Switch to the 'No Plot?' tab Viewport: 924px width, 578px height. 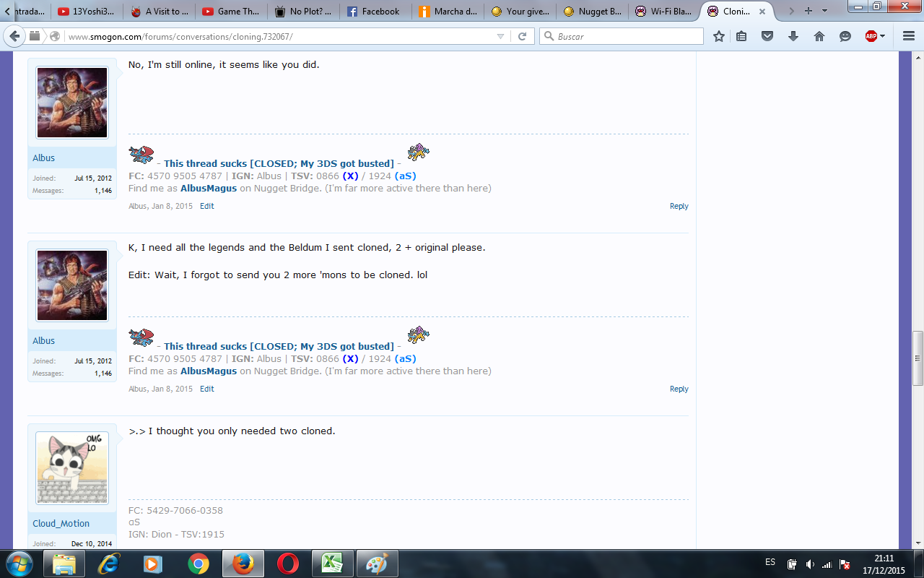pyautogui.click(x=303, y=11)
